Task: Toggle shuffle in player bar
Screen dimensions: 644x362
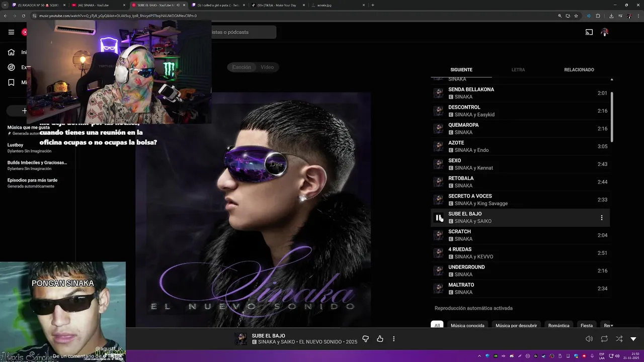Action: point(619,339)
